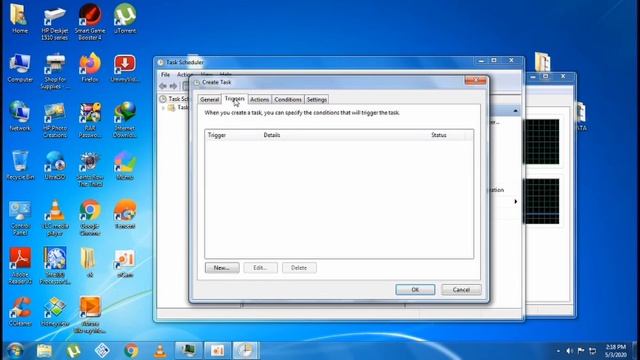The height and width of the screenshot is (360, 640).
Task: Launch UltraISO from desktop
Action: pyautogui.click(x=55, y=166)
